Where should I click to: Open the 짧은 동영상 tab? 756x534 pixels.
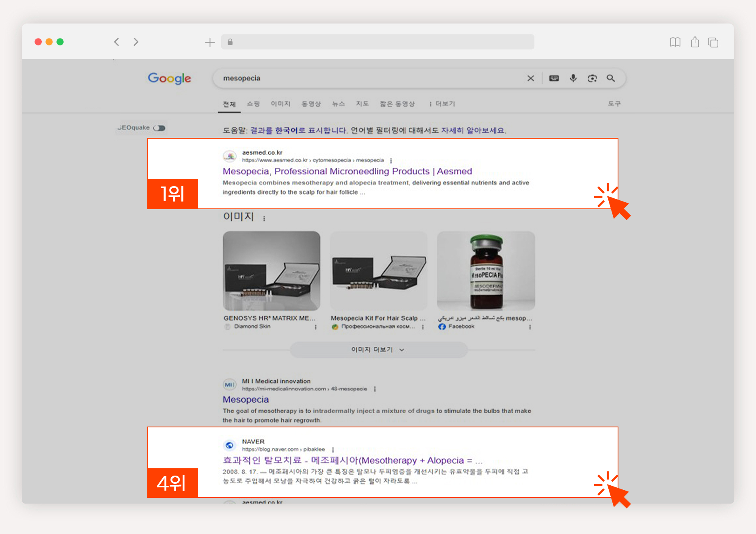click(x=397, y=104)
